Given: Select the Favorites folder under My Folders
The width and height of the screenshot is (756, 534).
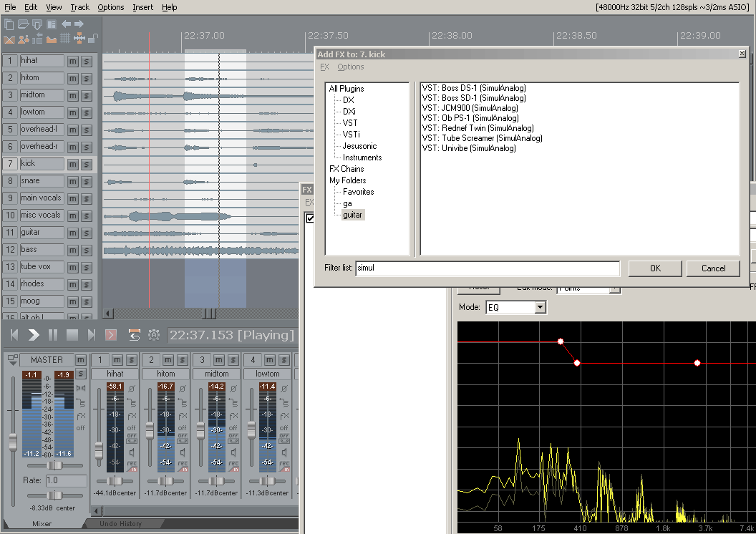Looking at the screenshot, I should 358,192.
